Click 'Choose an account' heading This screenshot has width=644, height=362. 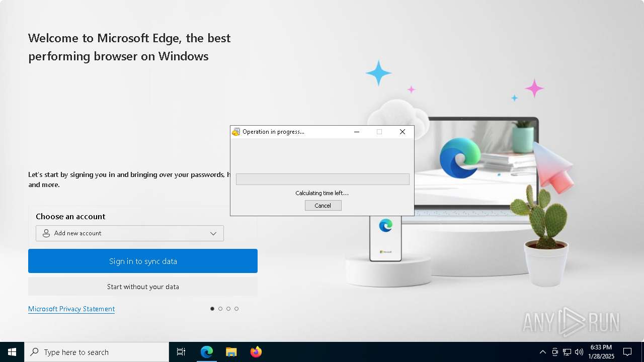click(x=70, y=216)
